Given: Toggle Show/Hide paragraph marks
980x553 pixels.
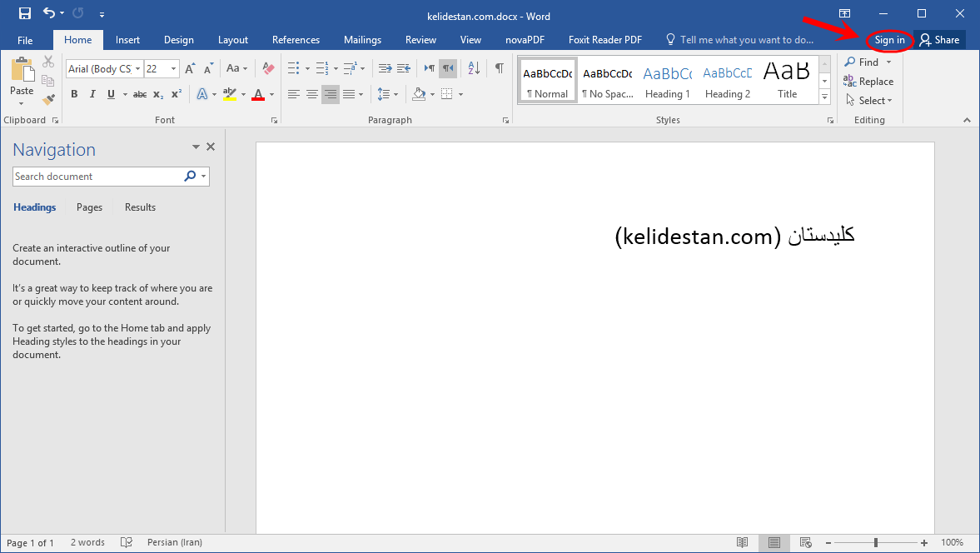Looking at the screenshot, I should click(x=500, y=68).
